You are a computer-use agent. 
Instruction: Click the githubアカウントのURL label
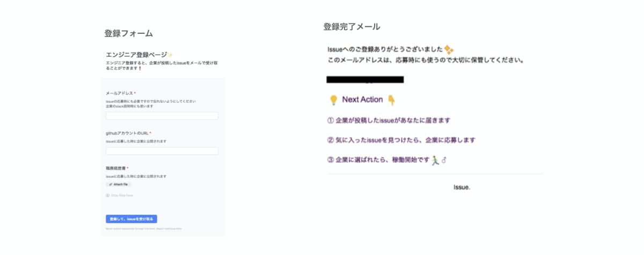(128, 133)
